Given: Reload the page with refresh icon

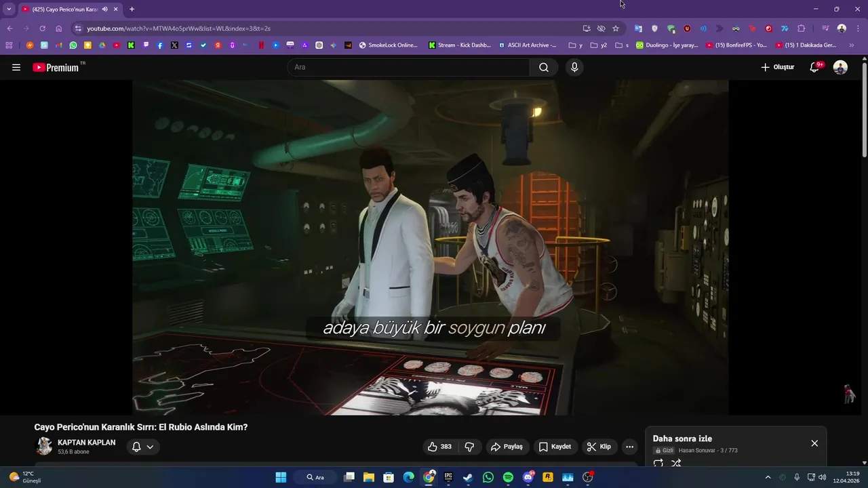Looking at the screenshot, I should [x=42, y=28].
